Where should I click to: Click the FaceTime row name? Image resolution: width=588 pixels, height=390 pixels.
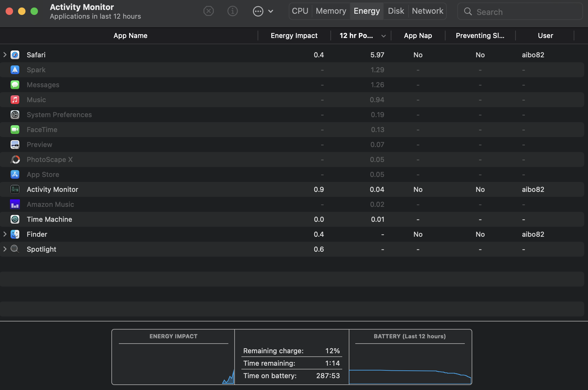(x=42, y=130)
